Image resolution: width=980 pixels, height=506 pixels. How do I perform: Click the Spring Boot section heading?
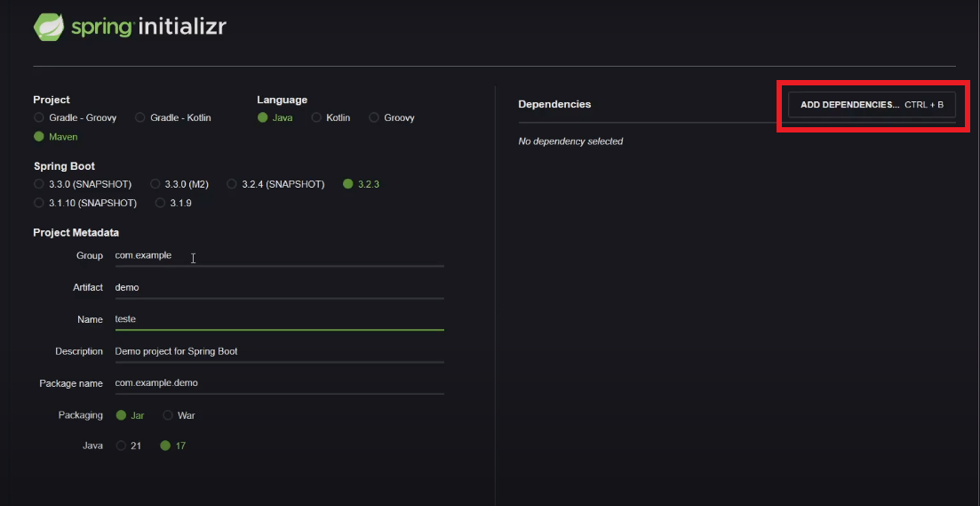coord(64,165)
